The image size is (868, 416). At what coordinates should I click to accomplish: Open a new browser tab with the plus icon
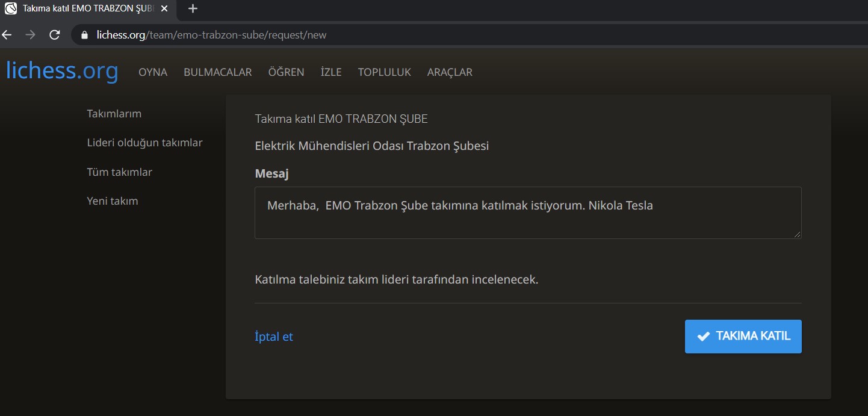[x=193, y=8]
